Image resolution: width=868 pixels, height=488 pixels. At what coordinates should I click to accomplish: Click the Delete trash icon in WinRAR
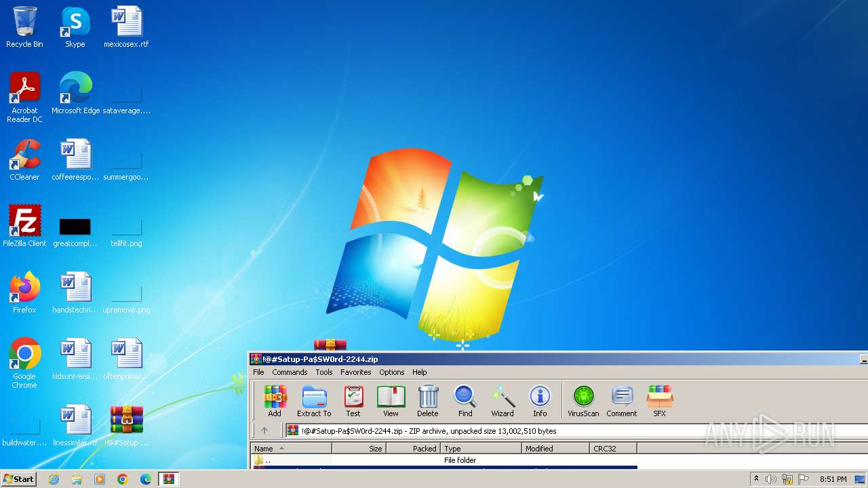[x=427, y=401]
